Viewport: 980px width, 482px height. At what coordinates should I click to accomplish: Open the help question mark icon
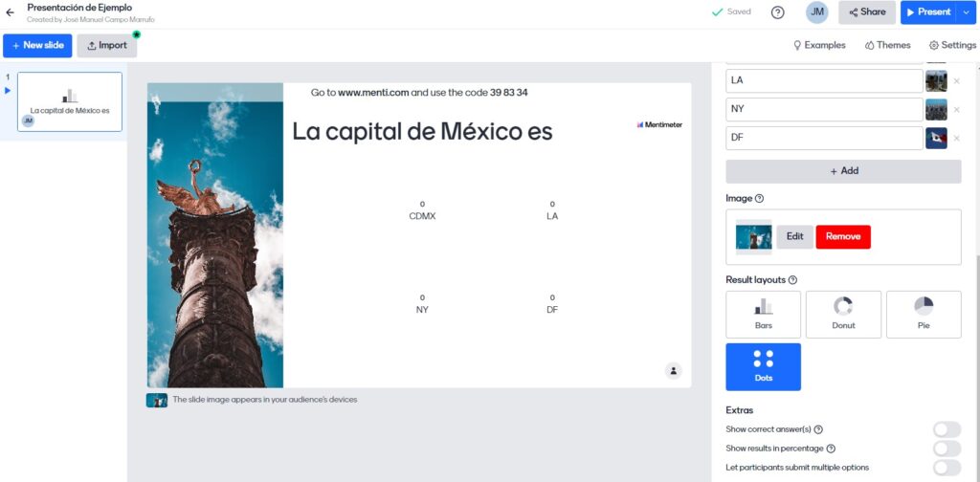(777, 12)
